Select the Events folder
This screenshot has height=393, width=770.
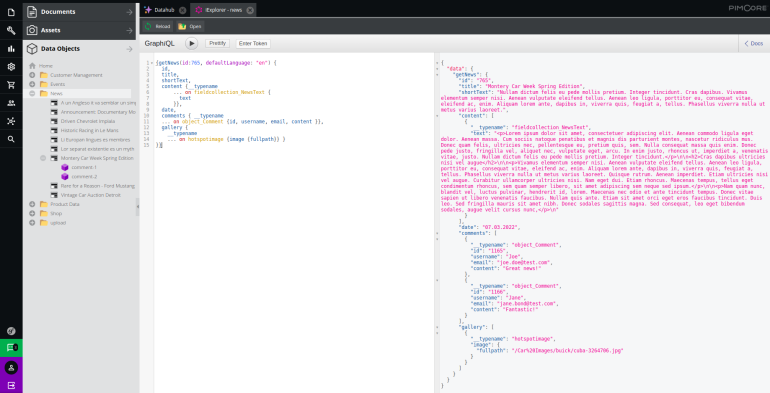tap(57, 84)
